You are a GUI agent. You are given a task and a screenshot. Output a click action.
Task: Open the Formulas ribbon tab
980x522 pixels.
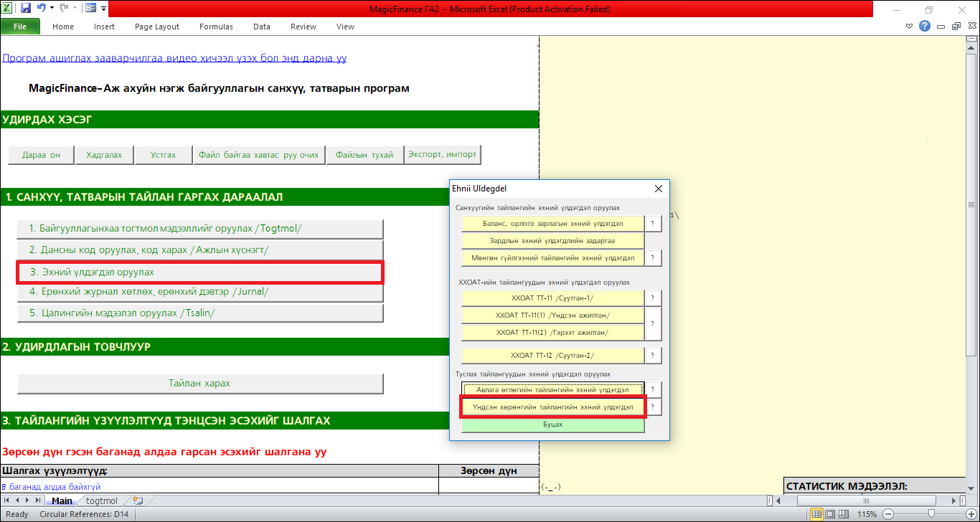tap(216, 27)
